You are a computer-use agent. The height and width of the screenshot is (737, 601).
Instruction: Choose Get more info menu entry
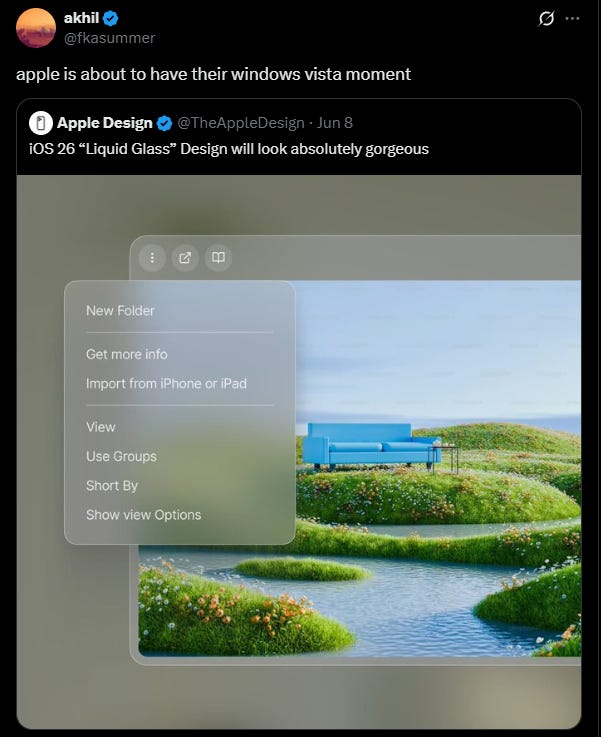(x=127, y=354)
